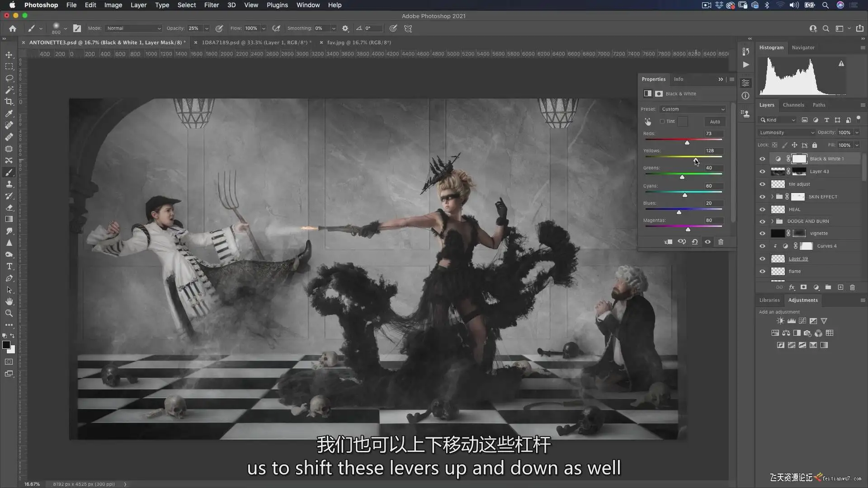Open Photoshop search icon in options bar
This screenshot has width=868, height=488.
click(x=826, y=28)
